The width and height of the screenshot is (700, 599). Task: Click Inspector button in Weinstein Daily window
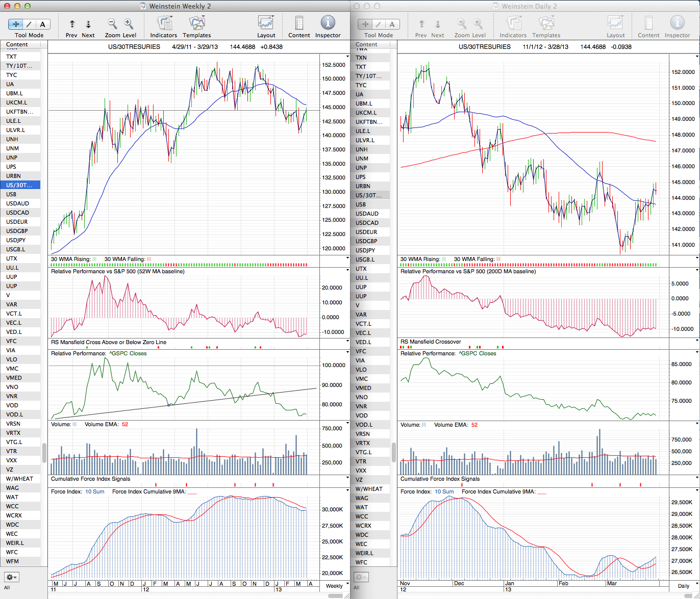677,24
